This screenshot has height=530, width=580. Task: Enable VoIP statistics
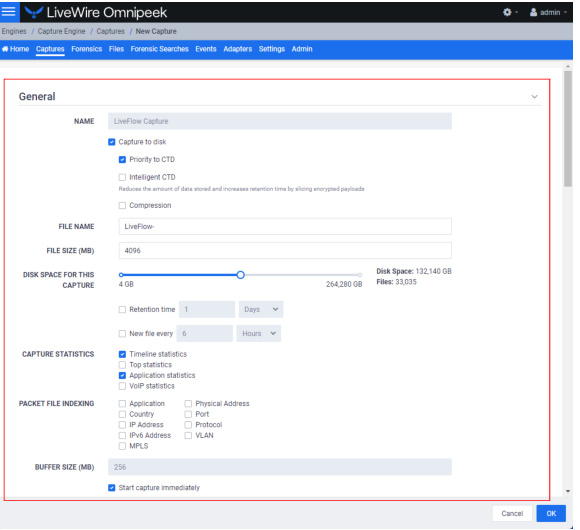pyautogui.click(x=122, y=386)
